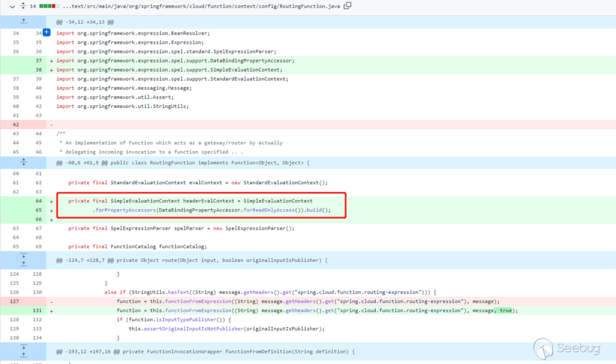Expand up at the @@ -124,7 +128,7 hunk

pyautogui.click(x=23, y=264)
